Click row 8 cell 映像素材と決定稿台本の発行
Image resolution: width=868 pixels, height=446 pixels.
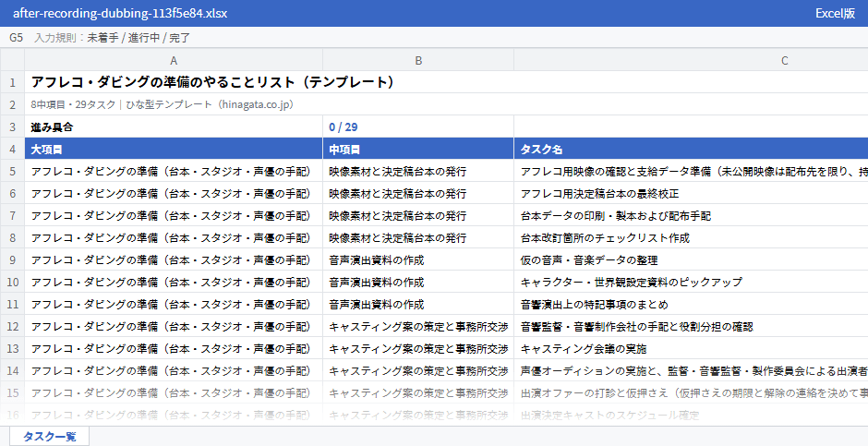[418, 238]
